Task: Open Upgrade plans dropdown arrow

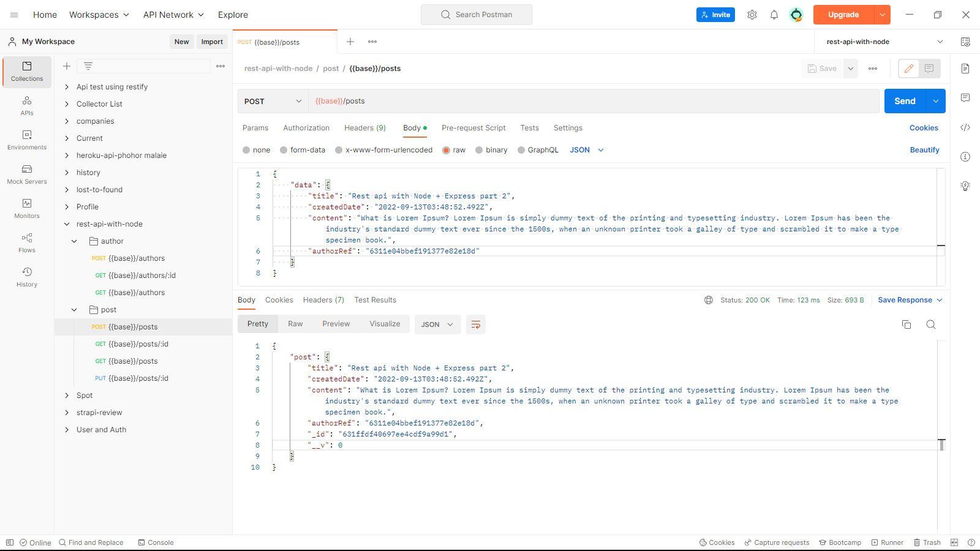Action: pyautogui.click(x=883, y=15)
